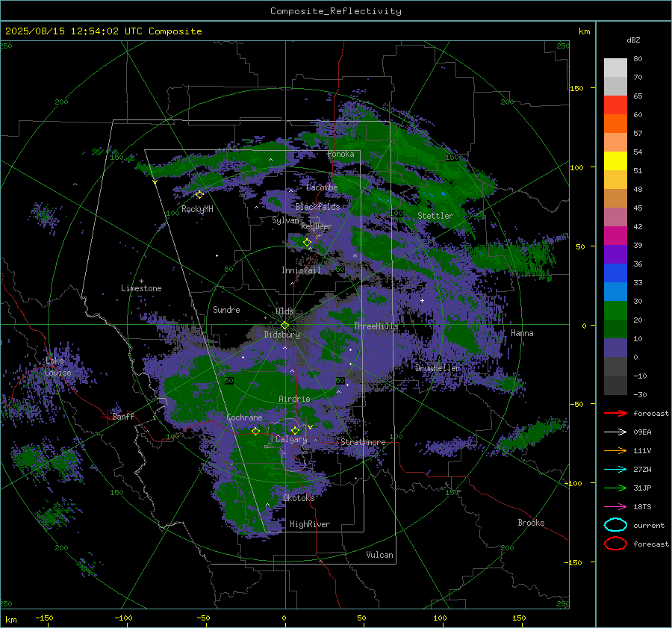Click the dBZ legend heading
This screenshot has height=628, width=672.
633,40
